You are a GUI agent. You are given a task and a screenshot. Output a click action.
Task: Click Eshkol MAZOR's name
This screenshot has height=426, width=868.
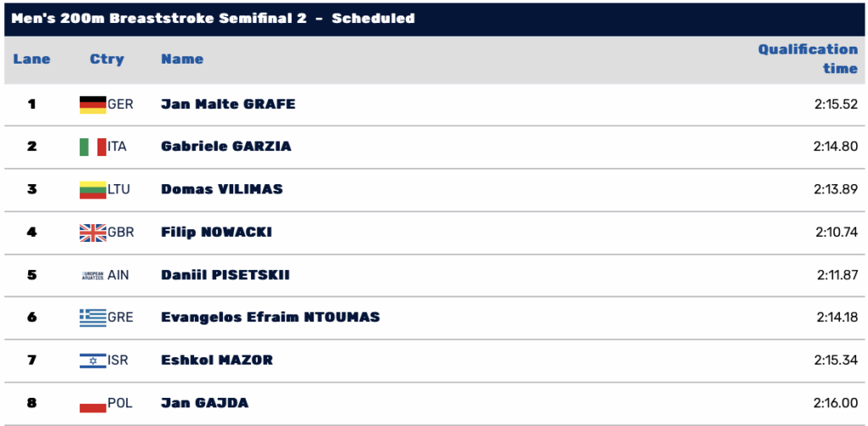tap(217, 360)
